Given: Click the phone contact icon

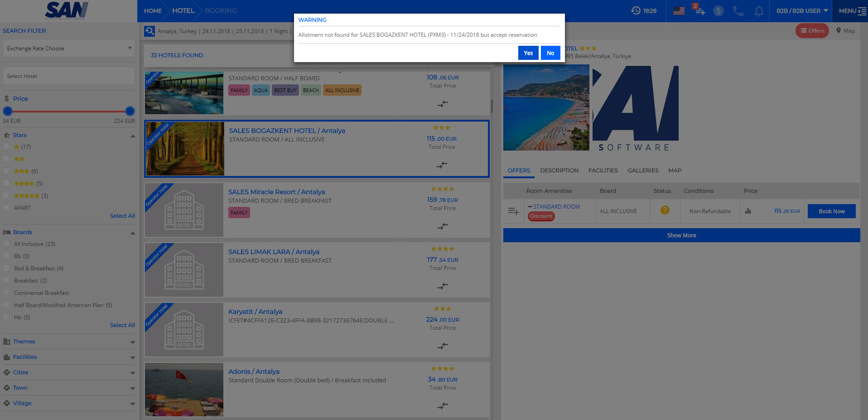Looking at the screenshot, I should 738,11.
